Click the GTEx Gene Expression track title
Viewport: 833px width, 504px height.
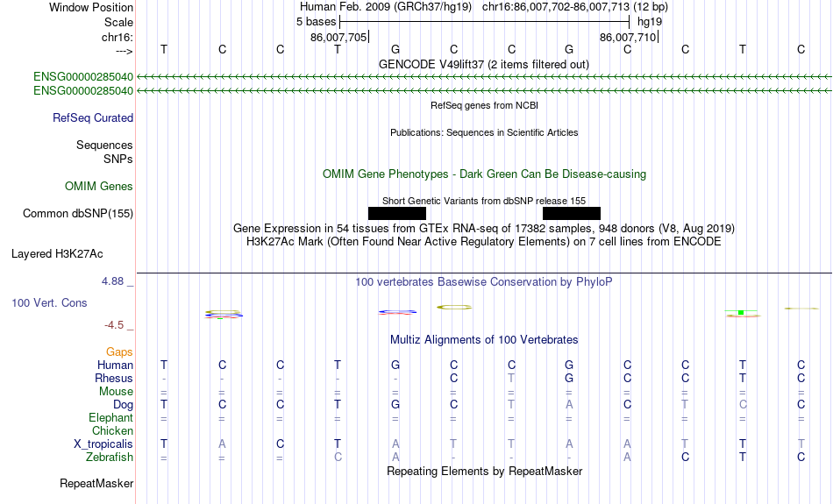point(484,229)
